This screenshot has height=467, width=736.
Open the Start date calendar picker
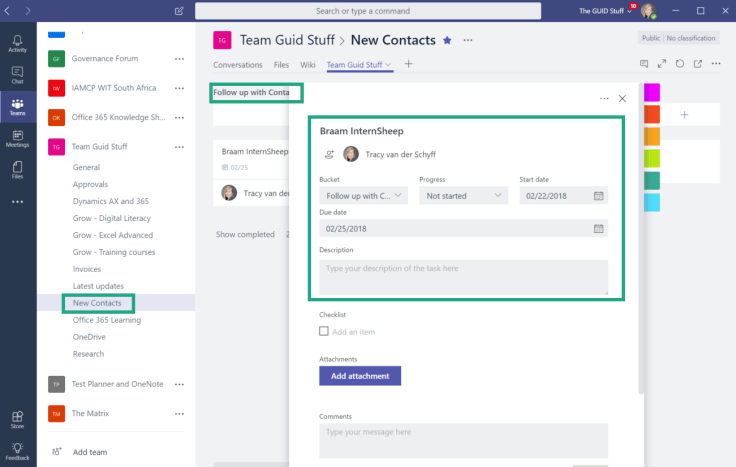[x=598, y=196]
